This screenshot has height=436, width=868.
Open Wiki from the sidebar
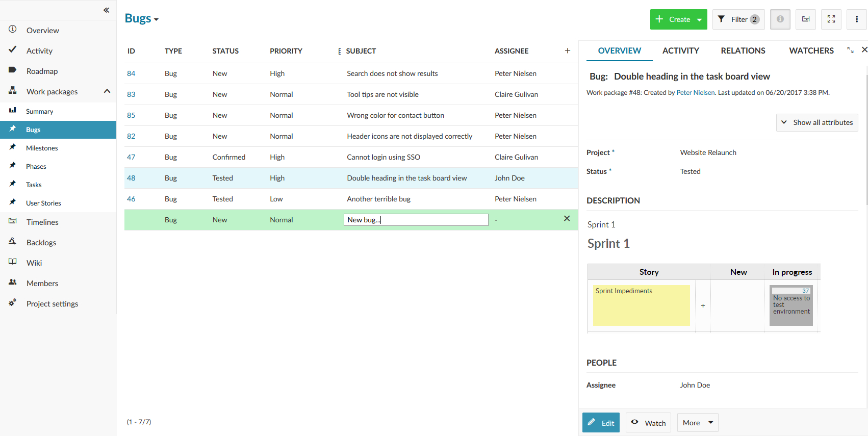pyautogui.click(x=34, y=263)
